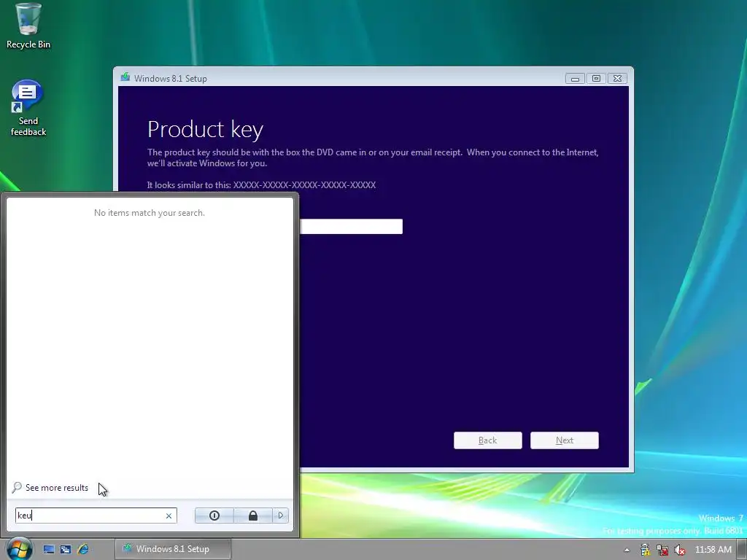Click the Start orb button
Viewport: 747px width, 560px height.
pos(19,548)
